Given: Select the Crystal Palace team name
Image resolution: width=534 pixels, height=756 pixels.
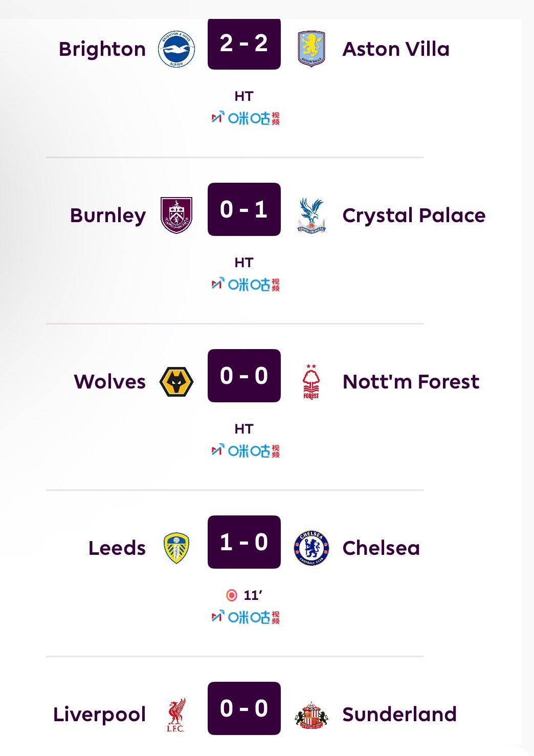Looking at the screenshot, I should pos(414,215).
